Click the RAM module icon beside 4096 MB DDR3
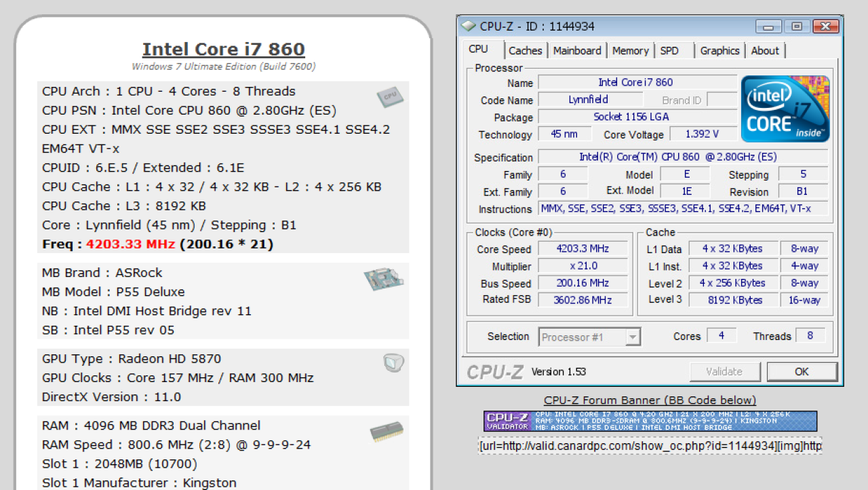This screenshot has height=490, width=868. click(387, 432)
